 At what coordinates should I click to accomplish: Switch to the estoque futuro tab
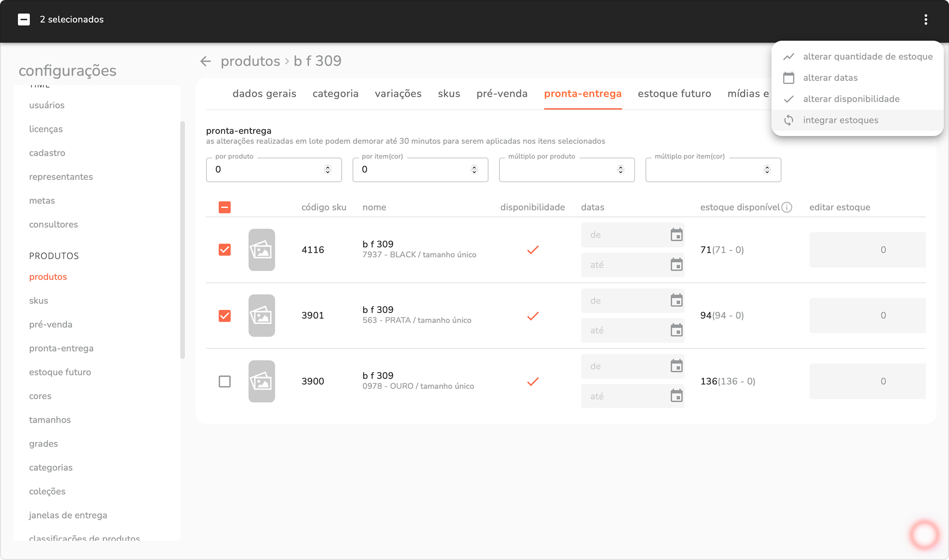pos(674,93)
